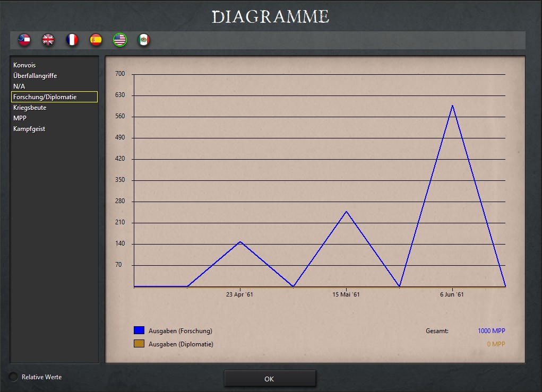
Task: View the Kampfgeist chart
Action: 29,129
